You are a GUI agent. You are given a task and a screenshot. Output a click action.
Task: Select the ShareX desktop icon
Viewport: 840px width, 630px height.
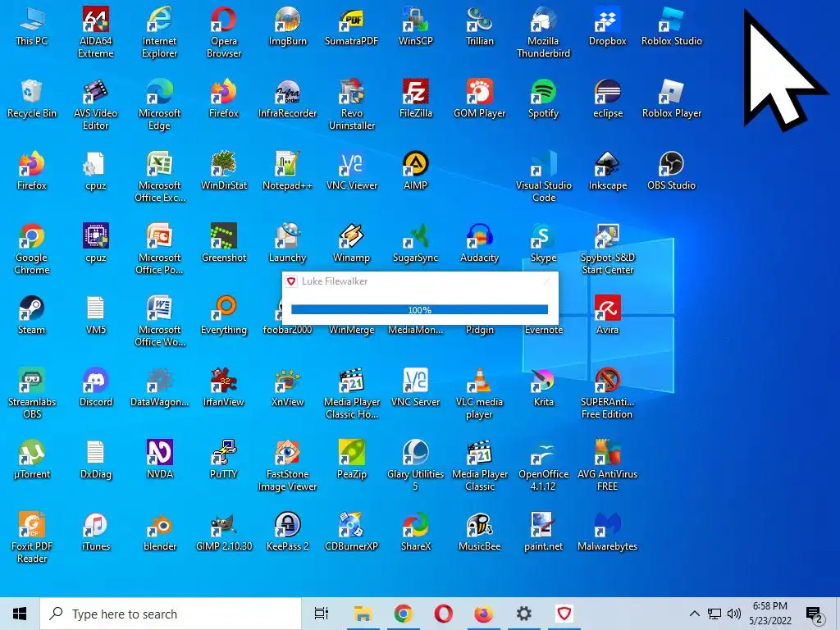(415, 533)
